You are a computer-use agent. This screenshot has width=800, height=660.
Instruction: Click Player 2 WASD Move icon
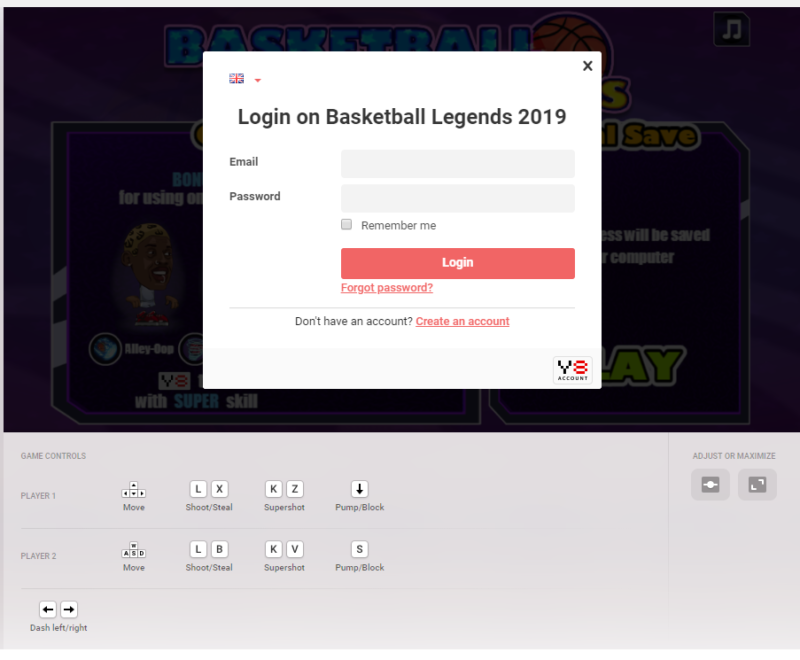[x=134, y=550]
